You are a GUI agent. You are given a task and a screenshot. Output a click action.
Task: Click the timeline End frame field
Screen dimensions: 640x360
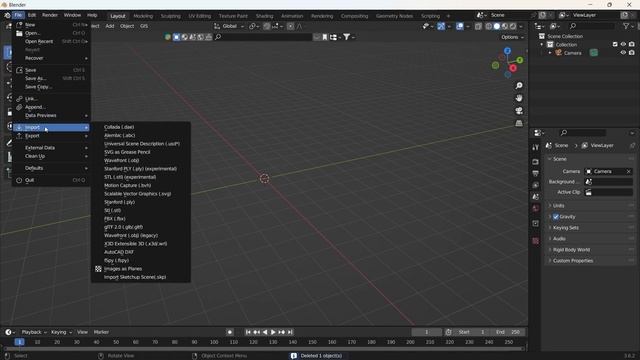click(x=509, y=332)
